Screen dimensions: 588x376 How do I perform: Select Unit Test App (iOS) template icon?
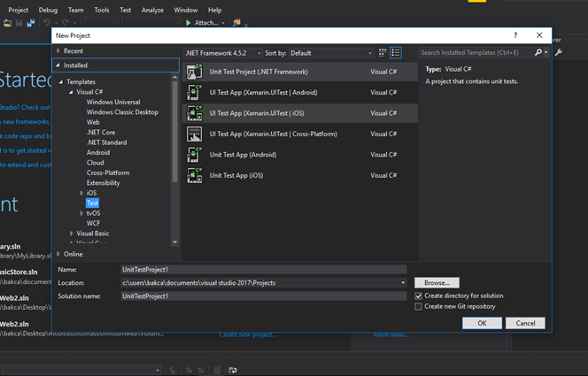point(194,175)
